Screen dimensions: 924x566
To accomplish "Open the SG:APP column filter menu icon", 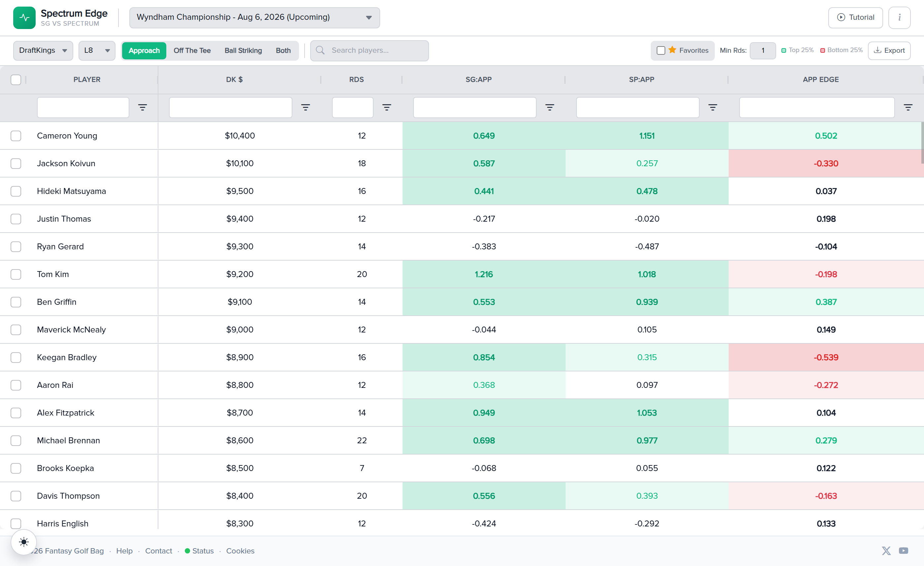I will coord(550,108).
